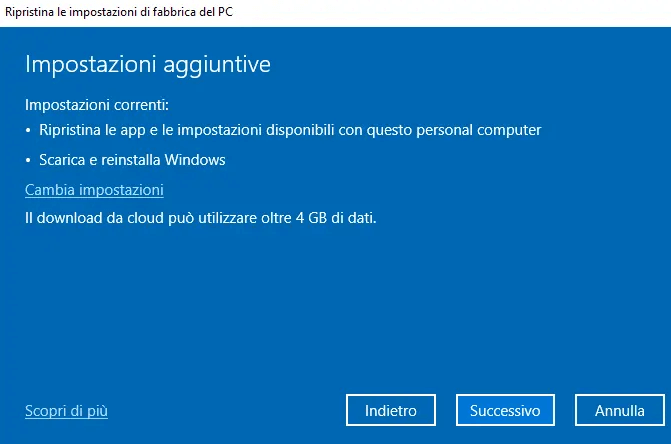Go back with the Indietro button
The width and height of the screenshot is (671, 444).
tap(391, 410)
